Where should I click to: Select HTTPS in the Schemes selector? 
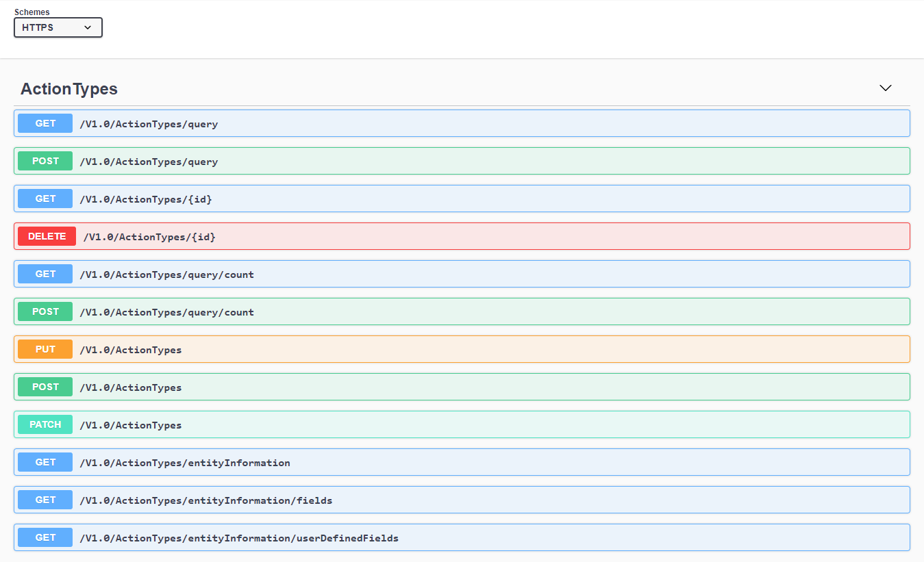pyautogui.click(x=58, y=27)
